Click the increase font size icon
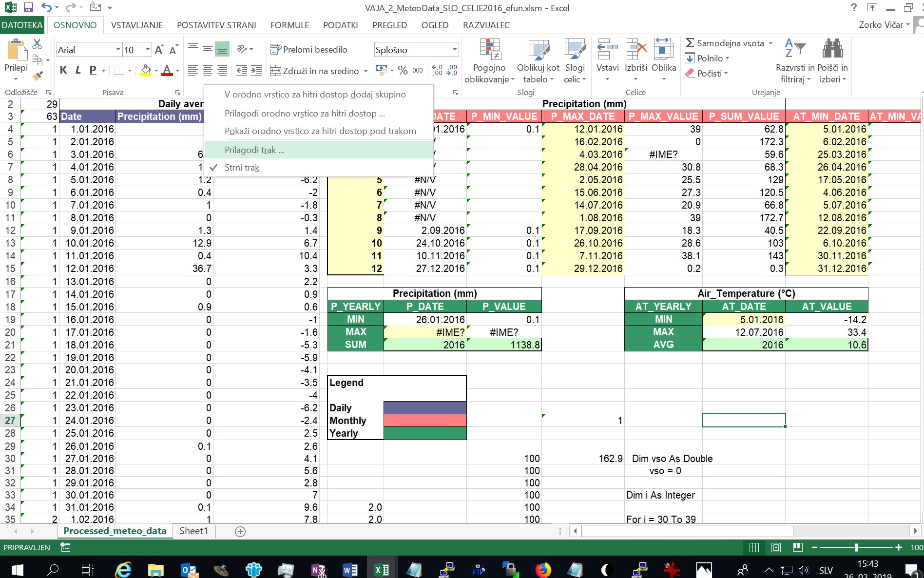This screenshot has height=578, width=924. 159,50
